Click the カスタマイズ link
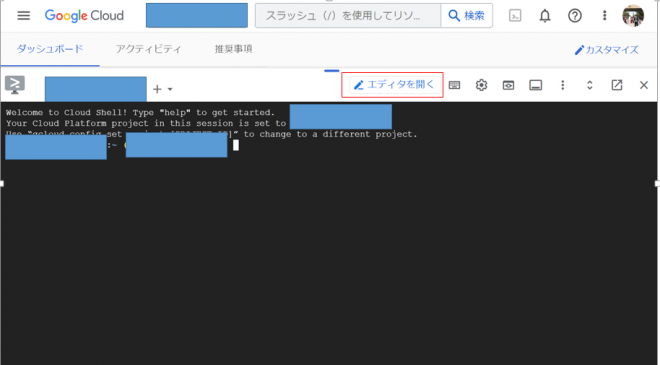The height and width of the screenshot is (365, 660). tap(607, 50)
